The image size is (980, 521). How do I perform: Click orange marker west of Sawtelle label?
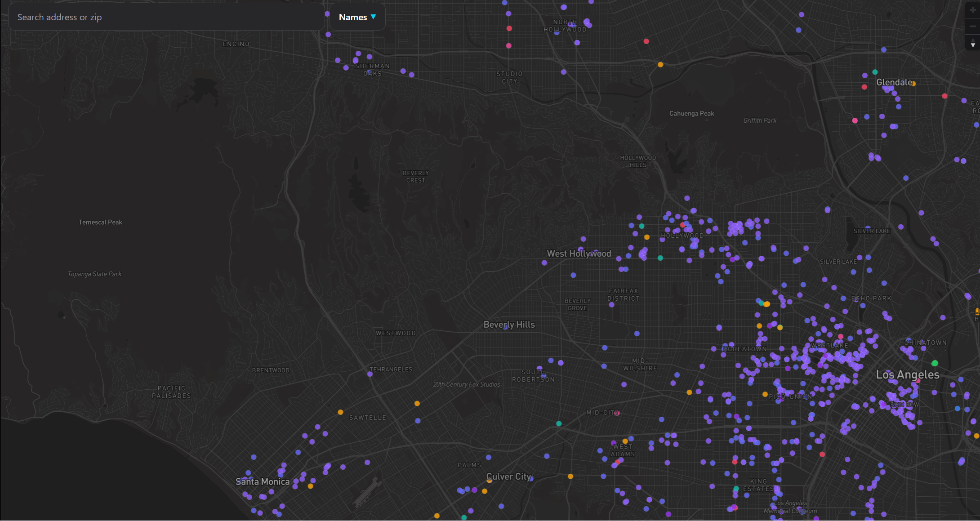[x=340, y=412]
